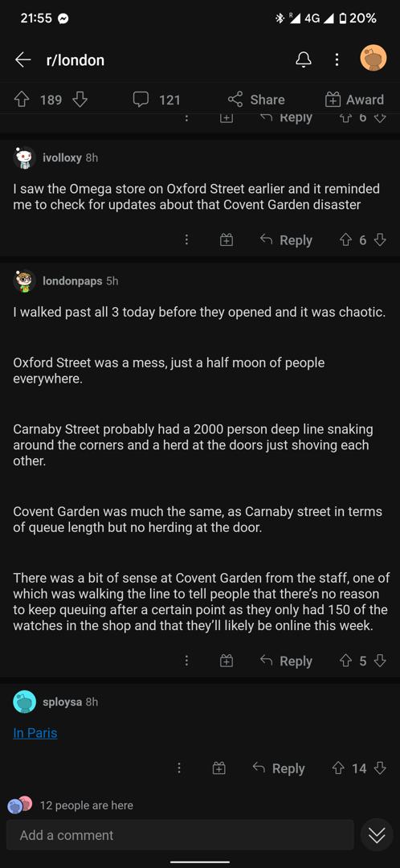Open sploysa's avatar profile
Screen dimensions: 400x868
point(24,702)
